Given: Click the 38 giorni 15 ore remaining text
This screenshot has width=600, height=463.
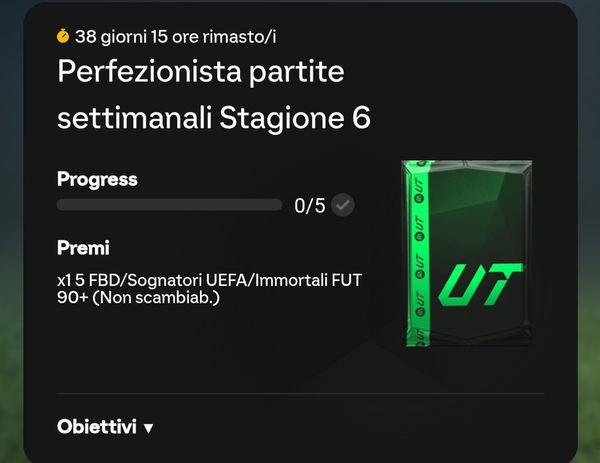Looking at the screenshot, I should point(175,37).
